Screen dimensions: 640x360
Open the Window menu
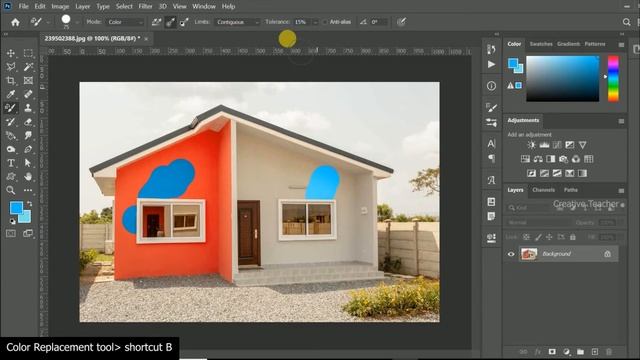[x=204, y=7]
